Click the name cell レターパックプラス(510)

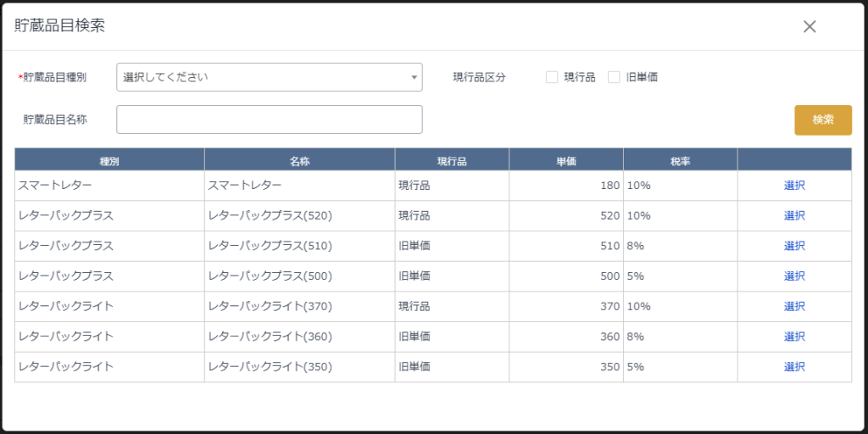[299, 246]
